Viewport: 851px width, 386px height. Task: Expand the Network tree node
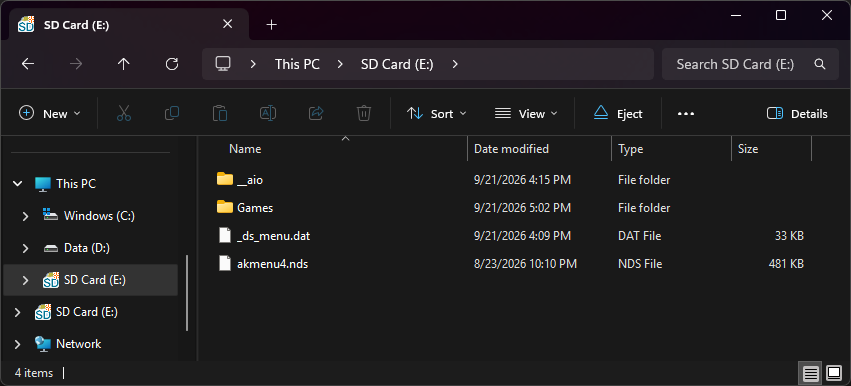tap(18, 344)
